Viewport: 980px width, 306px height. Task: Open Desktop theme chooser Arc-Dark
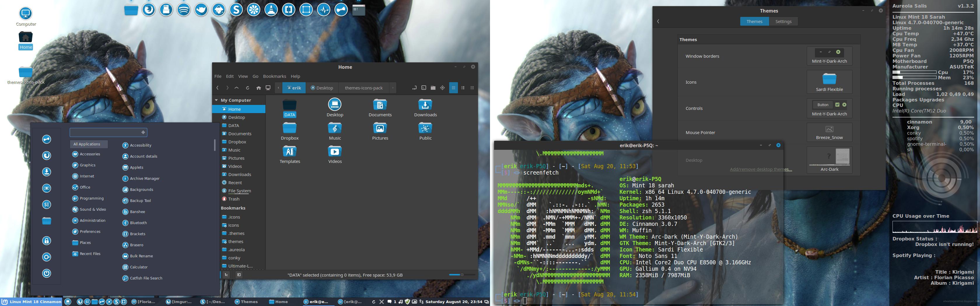[829, 160]
